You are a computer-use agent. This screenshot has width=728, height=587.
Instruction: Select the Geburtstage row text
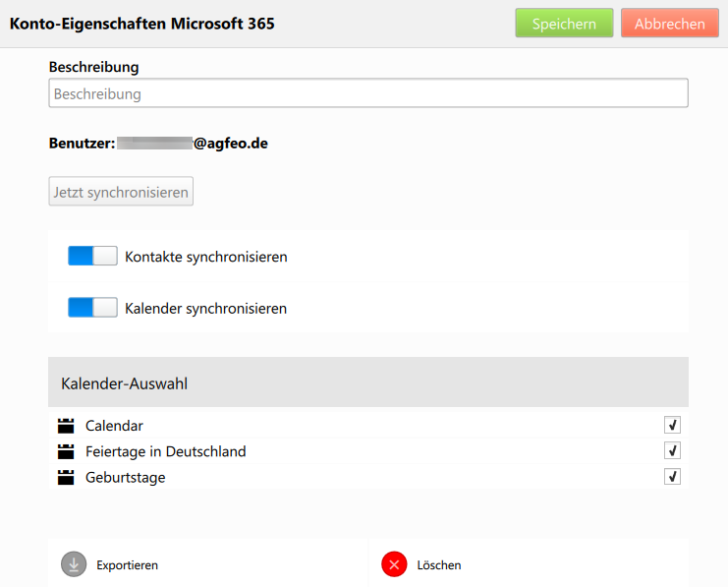126,477
